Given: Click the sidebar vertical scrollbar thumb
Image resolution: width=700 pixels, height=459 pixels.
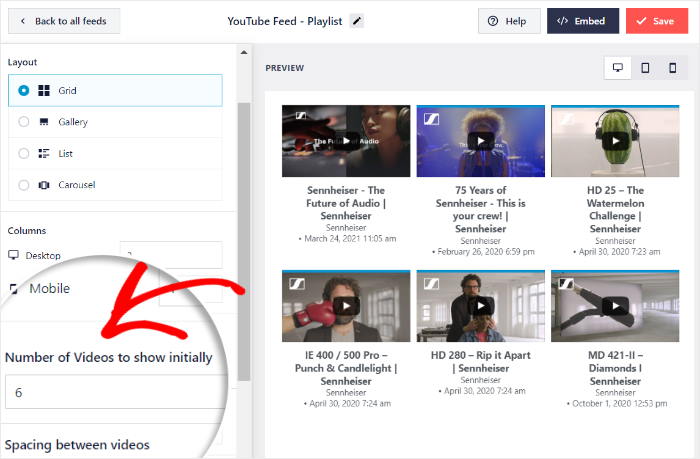Looking at the screenshot, I should point(244,241).
